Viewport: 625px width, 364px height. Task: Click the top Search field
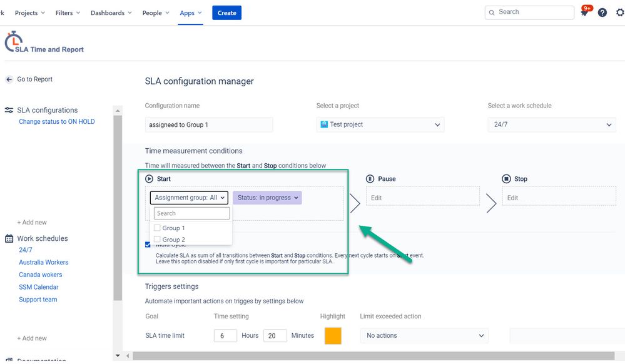[x=529, y=13]
